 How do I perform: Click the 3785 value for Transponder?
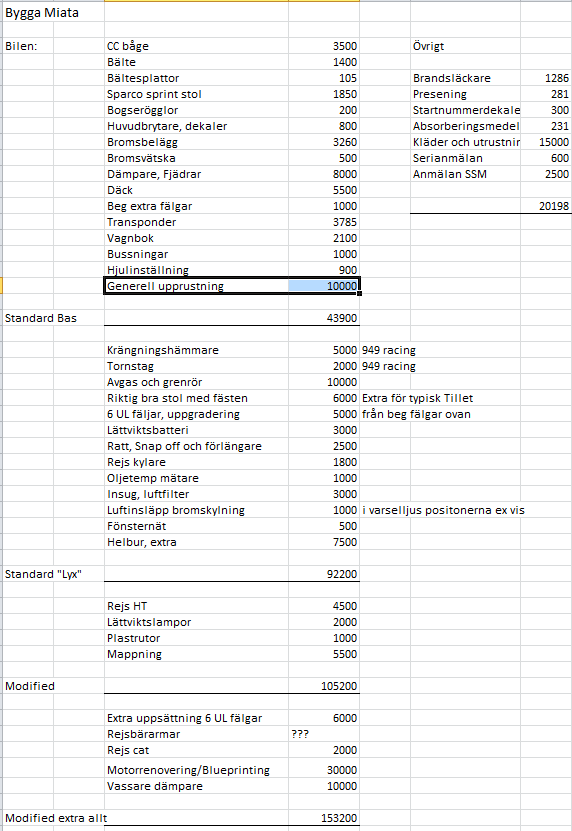tap(324, 222)
